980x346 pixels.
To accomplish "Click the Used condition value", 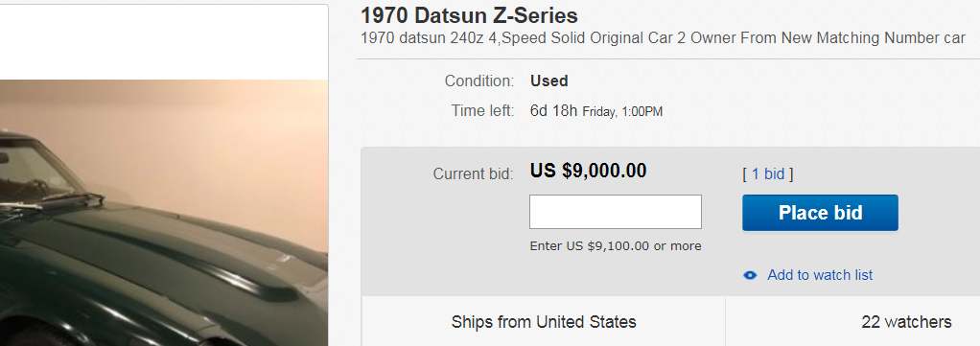I will click(x=548, y=81).
